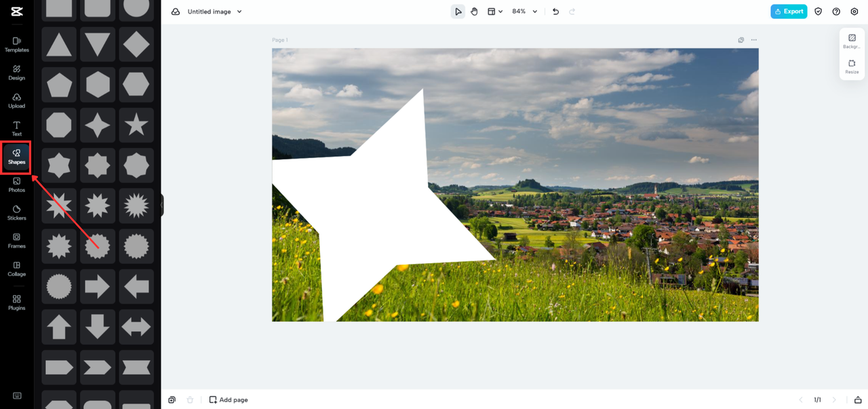Undo the last action
This screenshot has height=409, width=868.
click(x=555, y=12)
